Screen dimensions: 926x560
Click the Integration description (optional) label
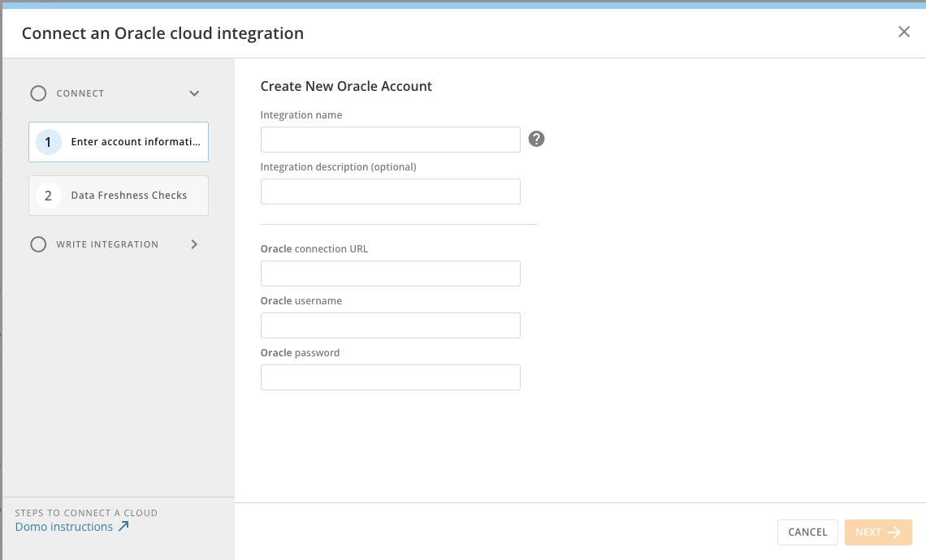pos(339,167)
